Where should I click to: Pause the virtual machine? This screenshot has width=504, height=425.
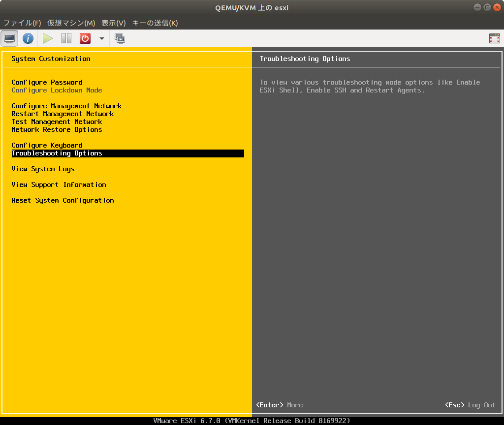pyautogui.click(x=66, y=38)
